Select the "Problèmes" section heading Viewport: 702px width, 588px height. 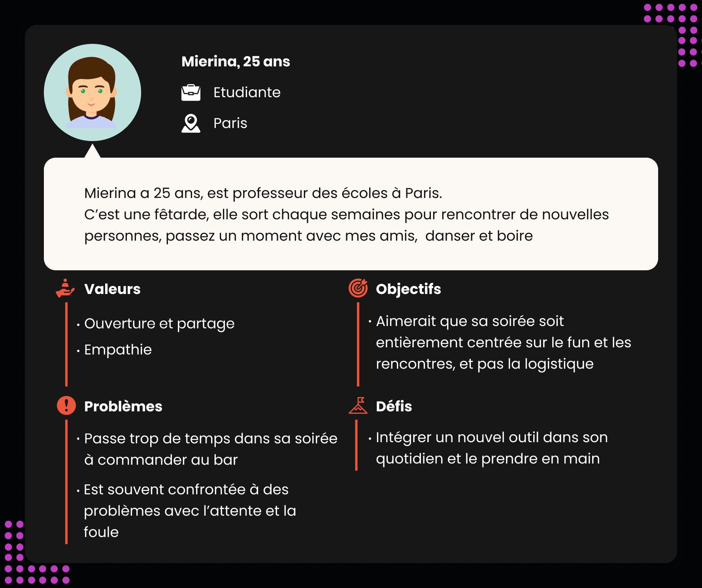click(123, 406)
